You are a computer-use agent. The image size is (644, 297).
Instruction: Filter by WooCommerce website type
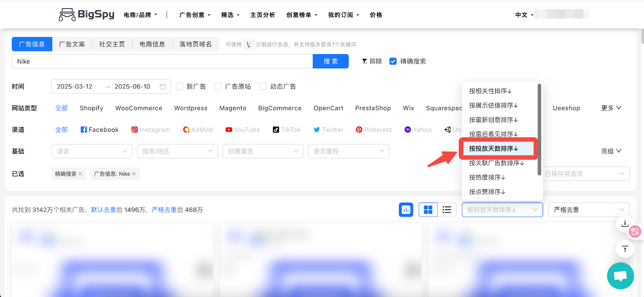point(139,108)
